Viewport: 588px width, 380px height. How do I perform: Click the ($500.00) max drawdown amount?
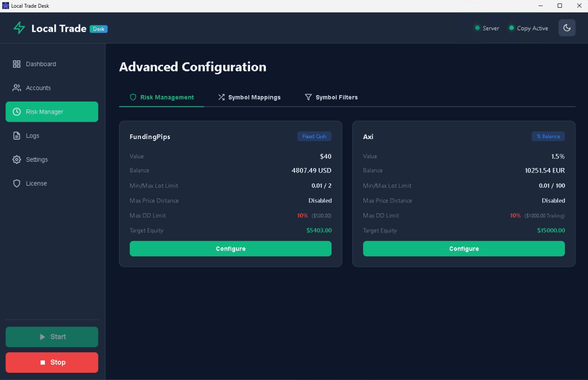(322, 216)
